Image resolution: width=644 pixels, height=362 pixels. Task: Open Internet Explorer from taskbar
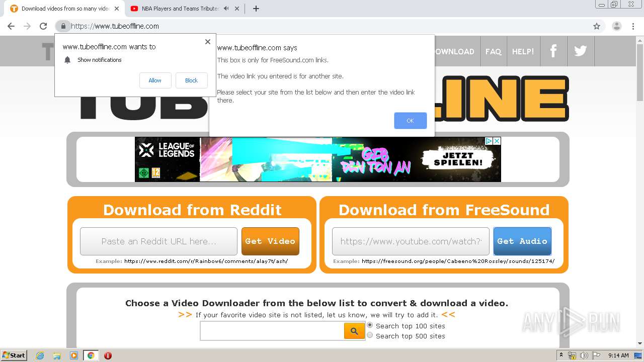40,355
